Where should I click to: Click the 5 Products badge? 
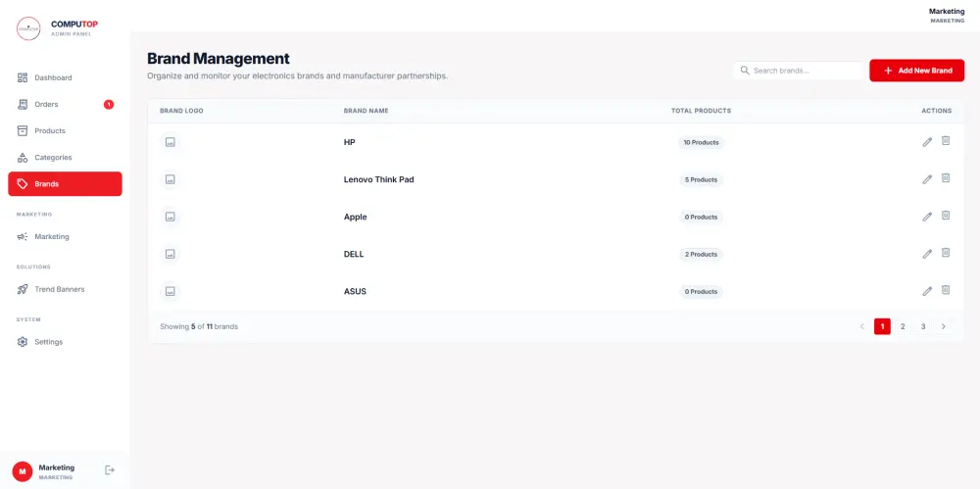coord(701,180)
